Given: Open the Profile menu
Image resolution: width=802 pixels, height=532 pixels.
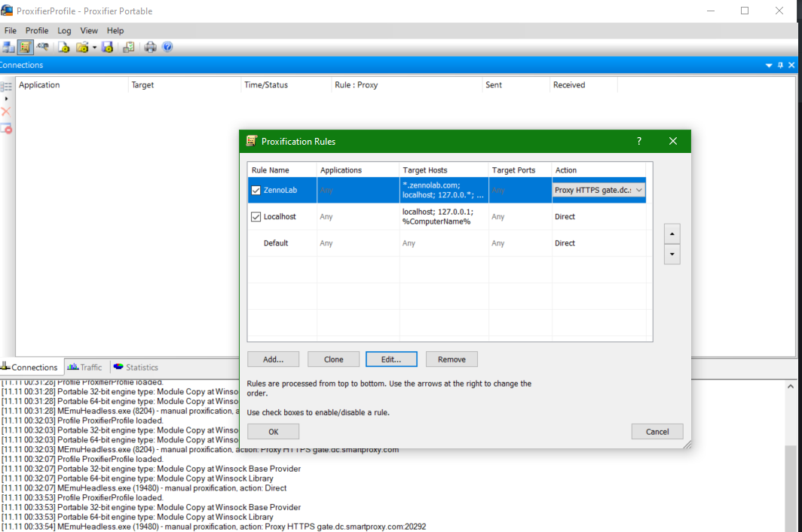Looking at the screenshot, I should (37, 31).
